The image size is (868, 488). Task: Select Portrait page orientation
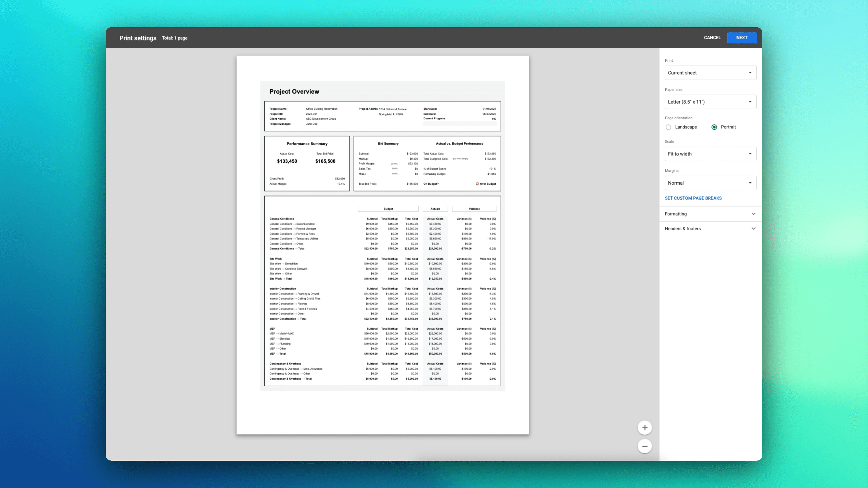point(714,127)
